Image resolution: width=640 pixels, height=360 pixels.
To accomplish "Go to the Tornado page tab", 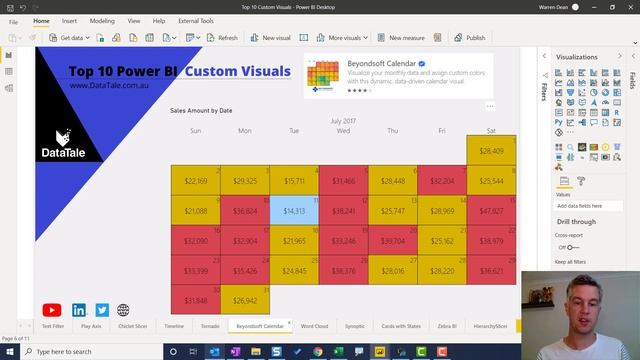I will point(210,326).
